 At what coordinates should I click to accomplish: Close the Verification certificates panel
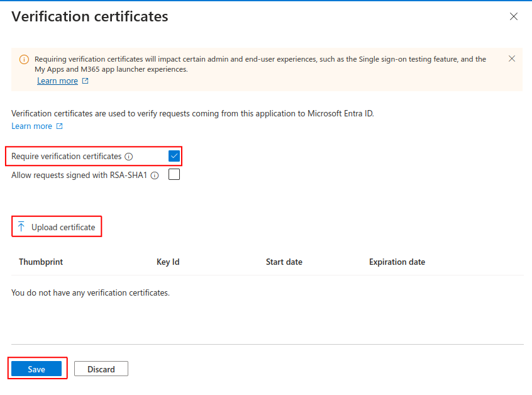[513, 16]
